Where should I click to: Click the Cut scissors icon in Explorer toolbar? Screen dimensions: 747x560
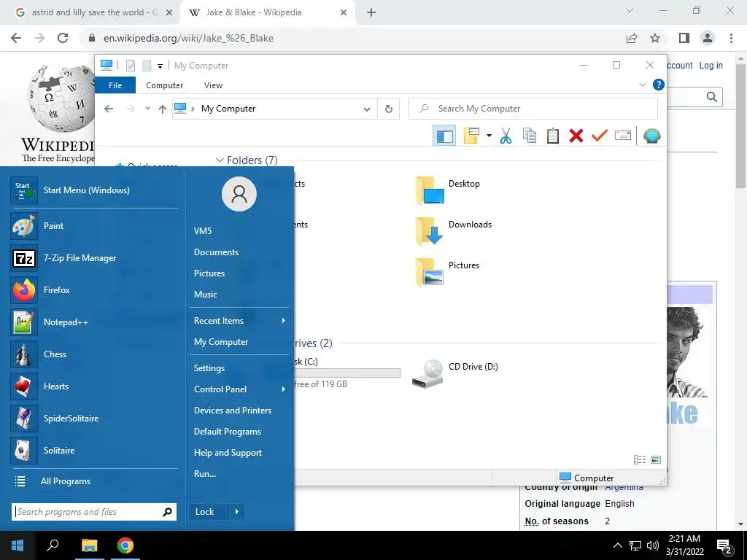tap(506, 136)
